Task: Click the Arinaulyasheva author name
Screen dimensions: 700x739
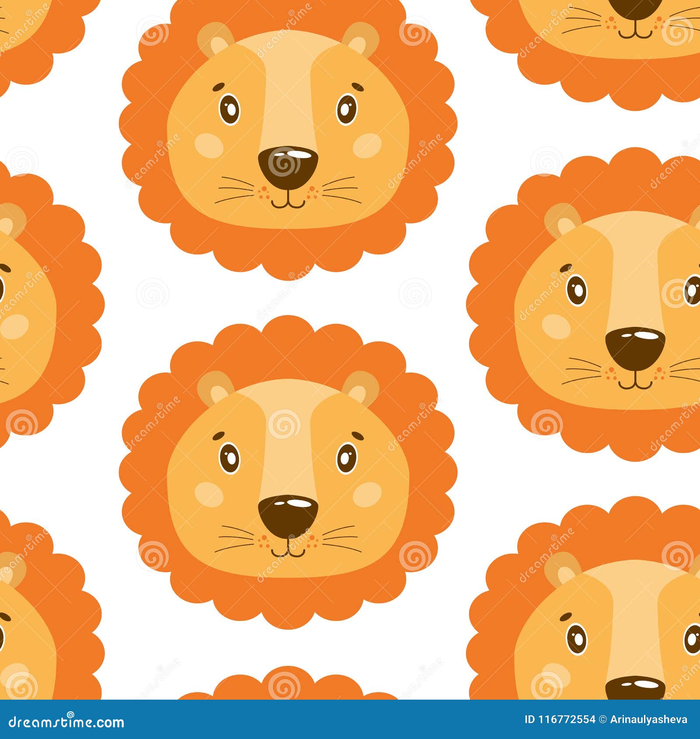Action: click(x=648, y=720)
